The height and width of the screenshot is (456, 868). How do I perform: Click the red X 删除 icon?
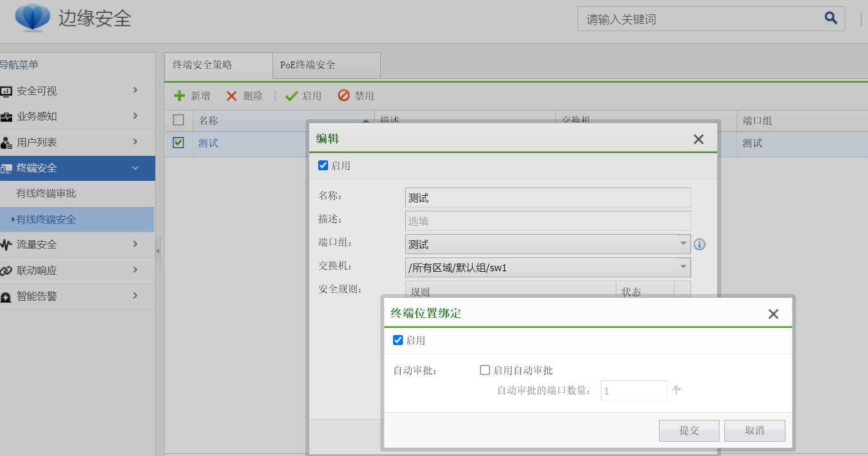pyautogui.click(x=232, y=96)
